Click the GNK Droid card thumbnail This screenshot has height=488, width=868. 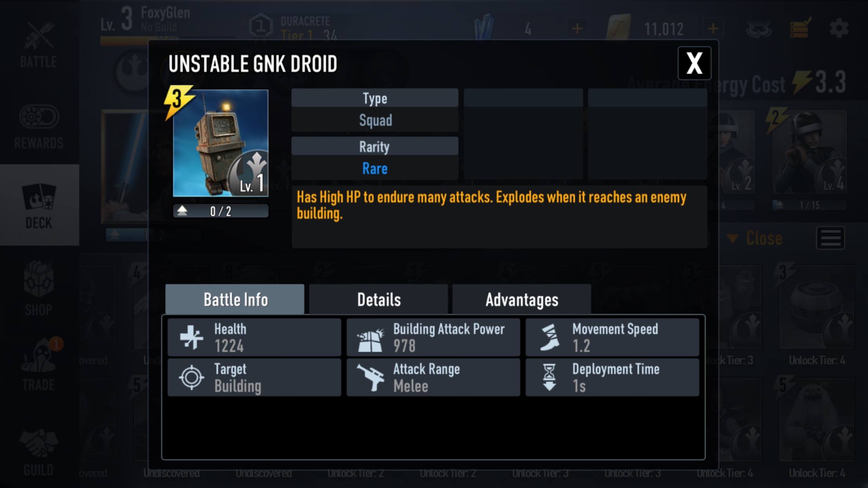point(221,143)
